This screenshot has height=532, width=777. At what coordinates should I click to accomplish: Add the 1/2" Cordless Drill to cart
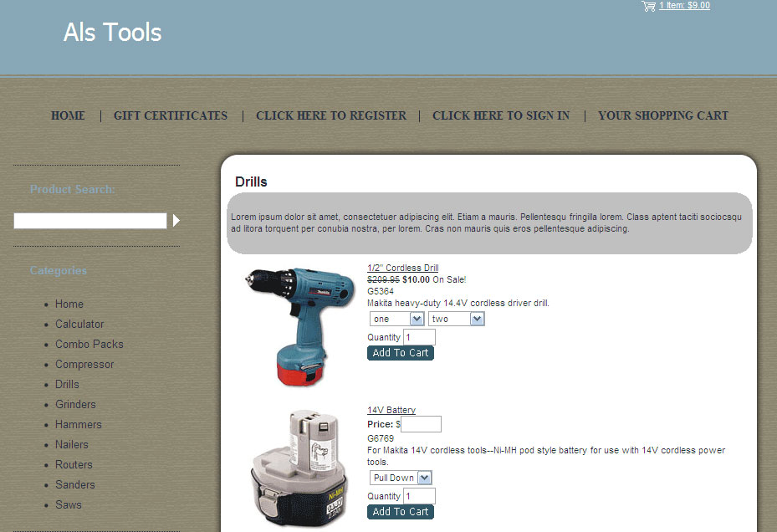(x=401, y=353)
